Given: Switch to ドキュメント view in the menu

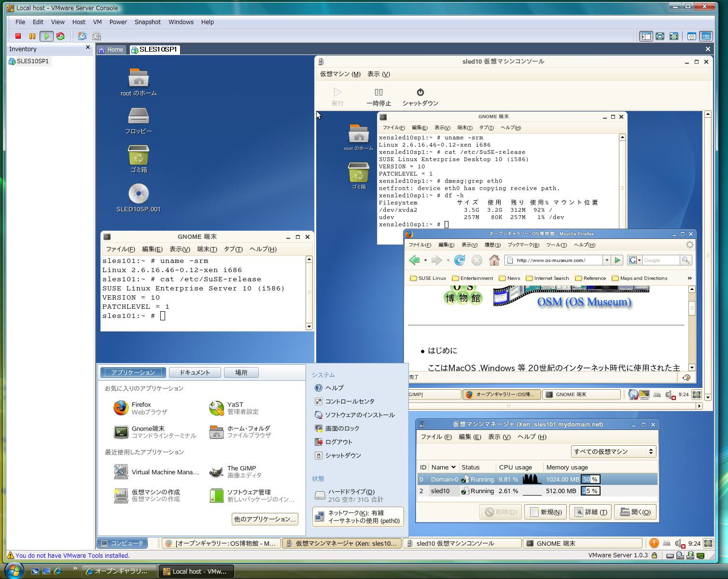Looking at the screenshot, I should click(195, 372).
